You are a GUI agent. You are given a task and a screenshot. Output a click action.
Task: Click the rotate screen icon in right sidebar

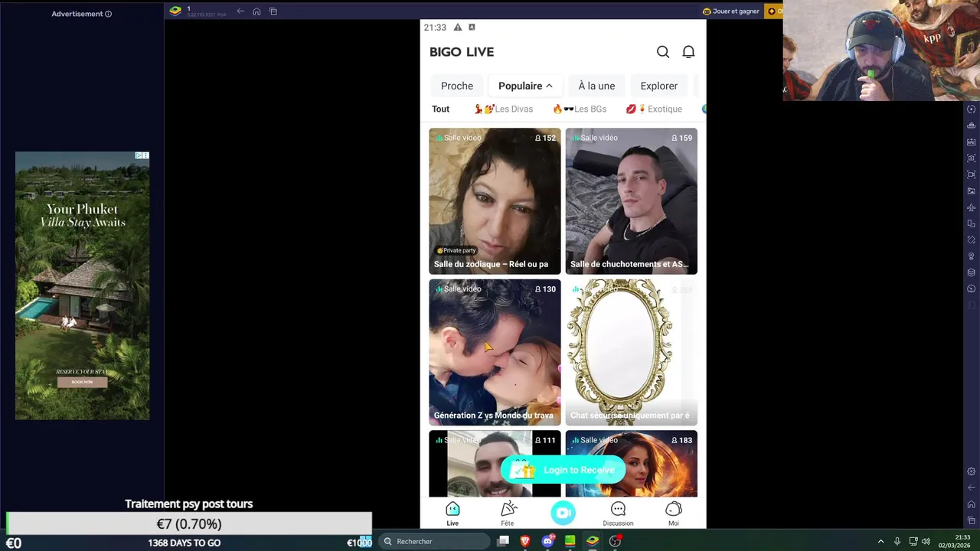pyautogui.click(x=972, y=223)
